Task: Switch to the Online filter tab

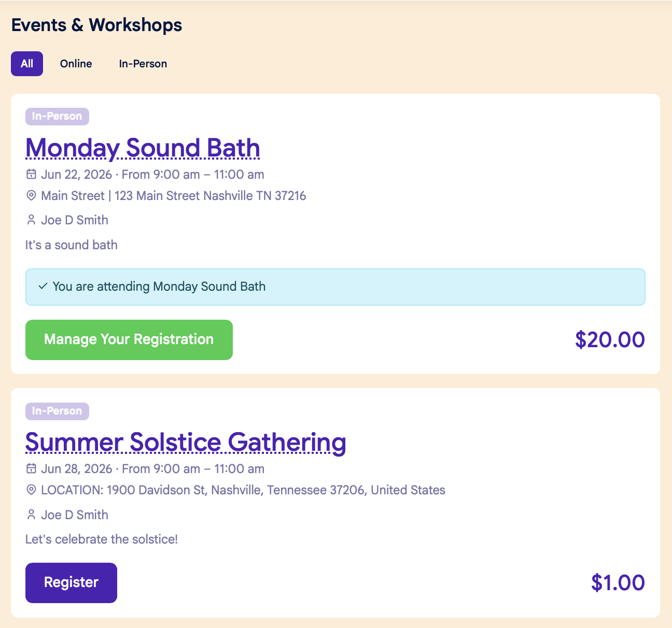Action: pos(76,64)
